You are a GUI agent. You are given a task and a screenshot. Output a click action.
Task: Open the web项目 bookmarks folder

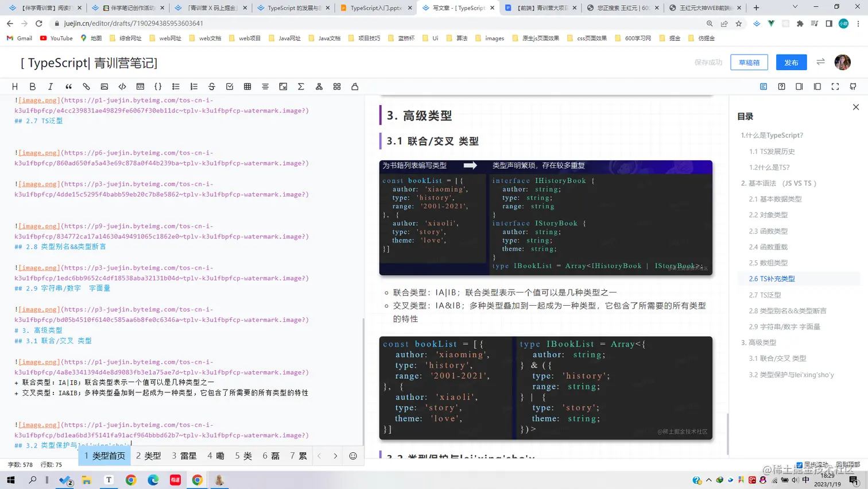click(x=245, y=38)
